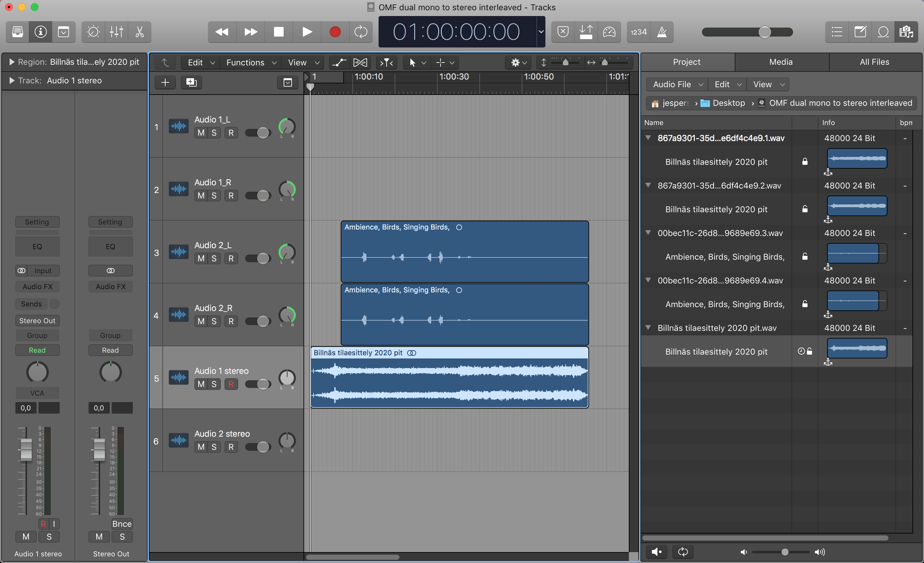Click the Stereo Out output button
This screenshot has width=924, height=563.
click(x=37, y=321)
